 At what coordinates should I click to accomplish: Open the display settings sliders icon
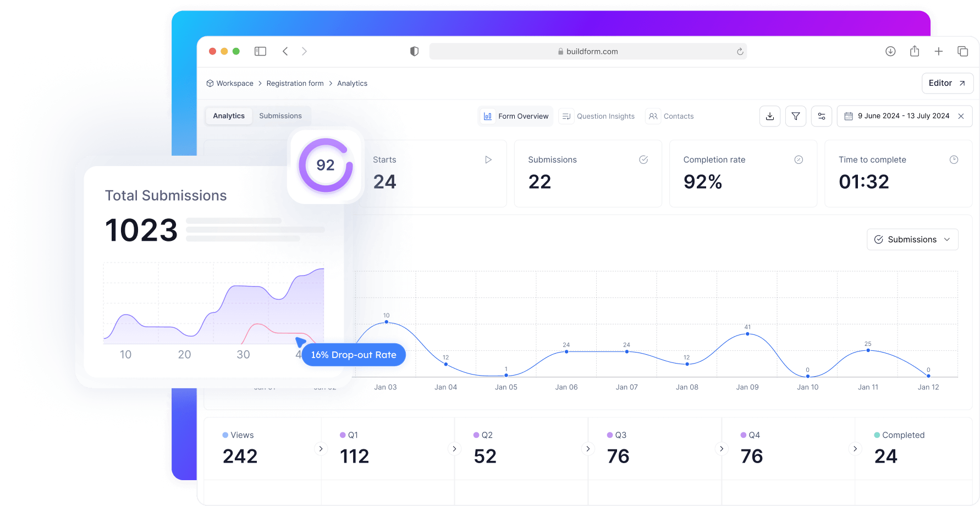821,116
